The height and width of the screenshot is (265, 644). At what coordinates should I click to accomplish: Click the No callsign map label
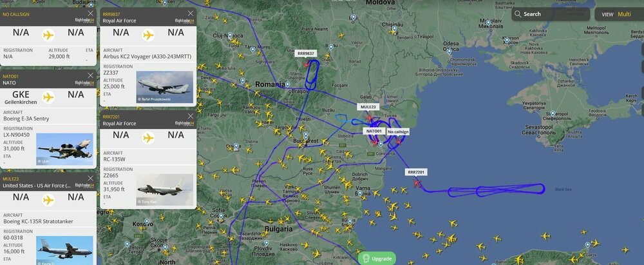tap(398, 132)
